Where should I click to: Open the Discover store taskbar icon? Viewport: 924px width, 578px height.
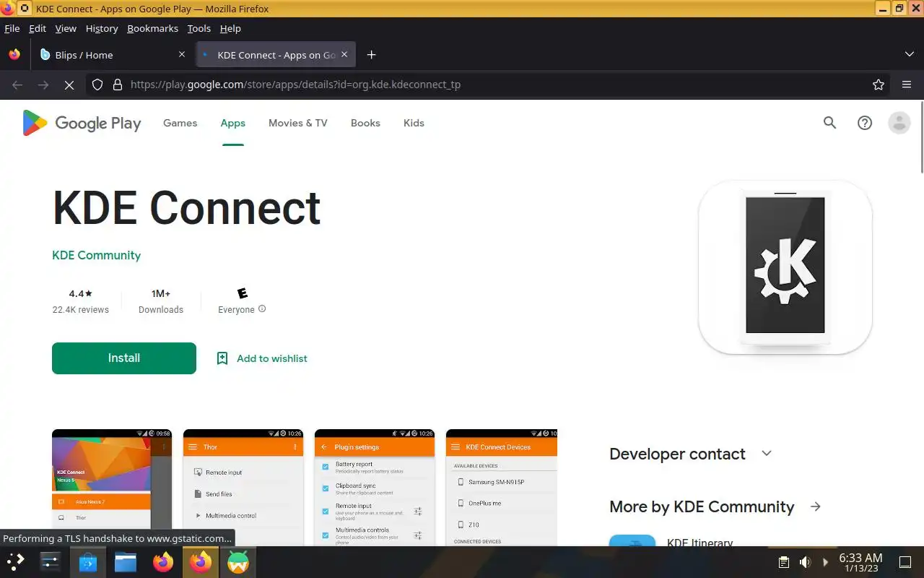(88, 561)
